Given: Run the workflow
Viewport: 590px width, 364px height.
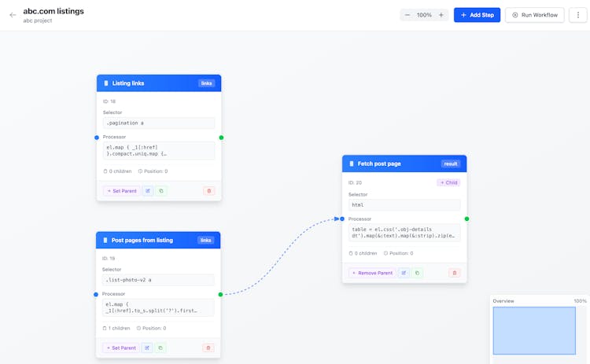Looking at the screenshot, I should 534,15.
